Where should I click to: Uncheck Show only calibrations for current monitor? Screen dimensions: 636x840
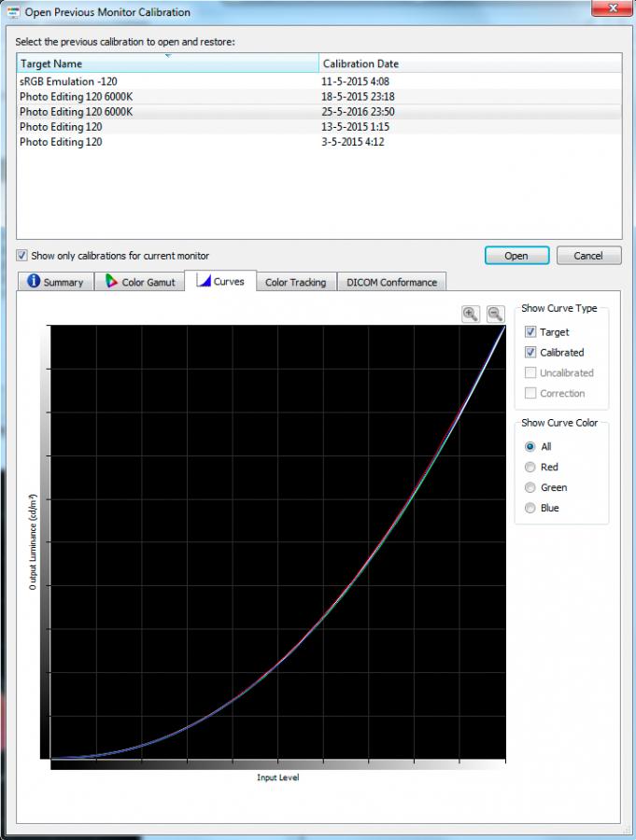[21, 256]
